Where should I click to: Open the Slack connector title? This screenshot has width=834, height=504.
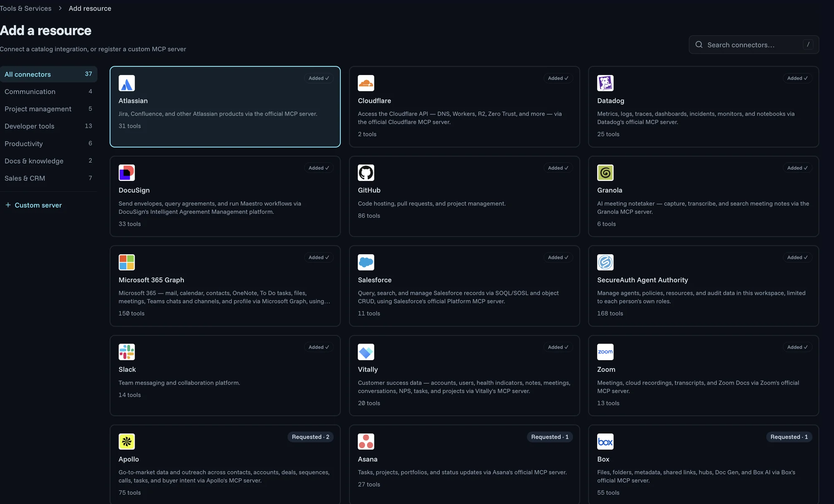pos(127,369)
